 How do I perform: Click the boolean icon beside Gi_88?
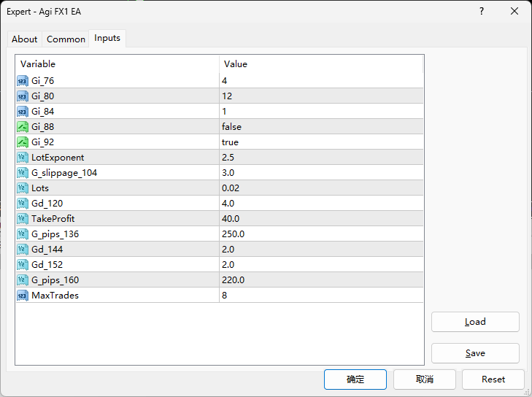tap(23, 126)
